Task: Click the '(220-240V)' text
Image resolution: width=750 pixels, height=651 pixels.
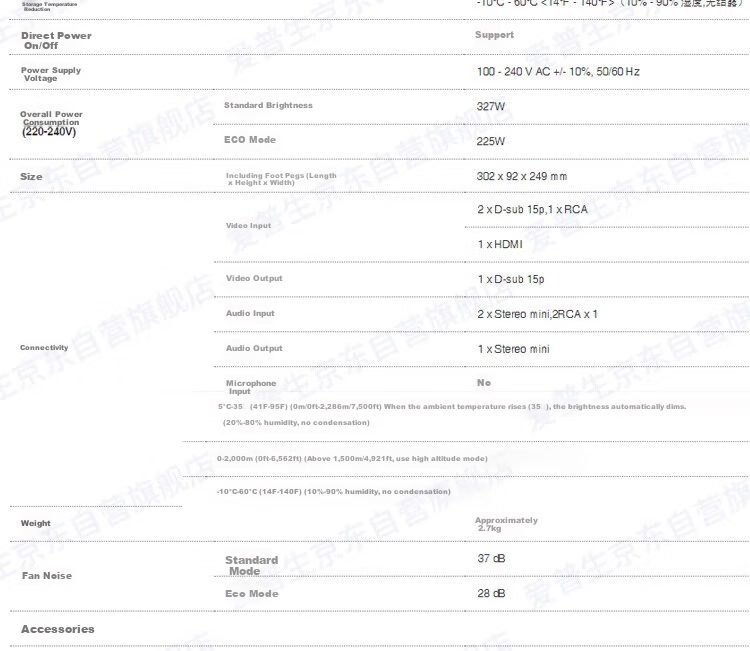Action: 49,132
